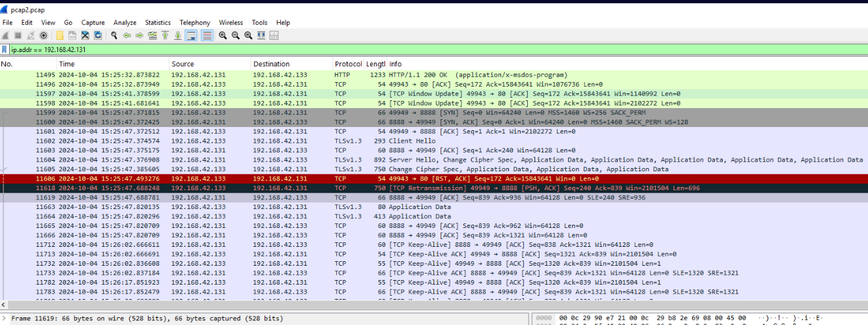This screenshot has height=325, width=868.
Task: Click the Find a packet magnifier icon
Action: click(114, 35)
